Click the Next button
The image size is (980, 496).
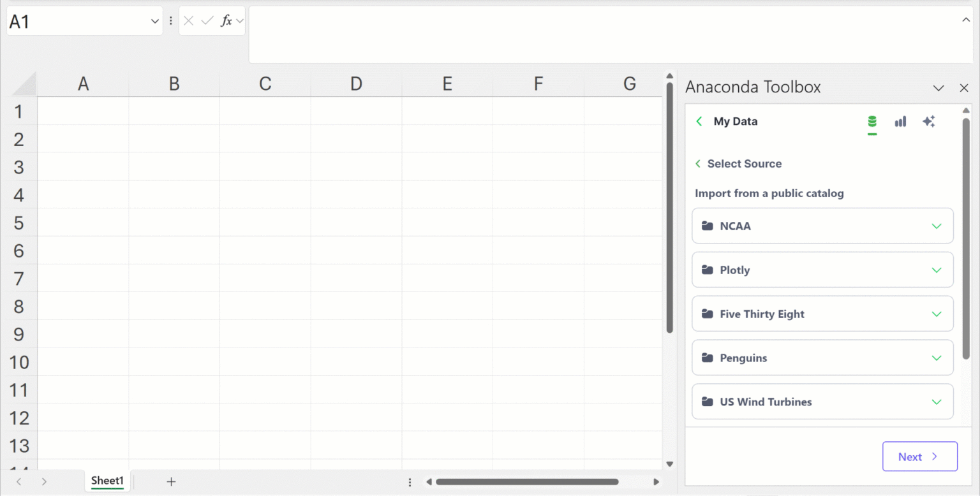919,456
